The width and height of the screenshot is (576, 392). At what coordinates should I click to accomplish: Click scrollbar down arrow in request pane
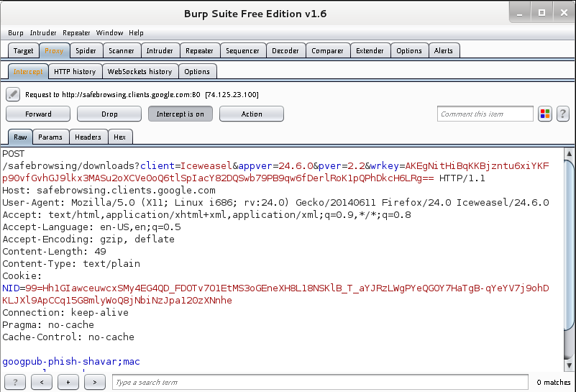click(x=569, y=365)
